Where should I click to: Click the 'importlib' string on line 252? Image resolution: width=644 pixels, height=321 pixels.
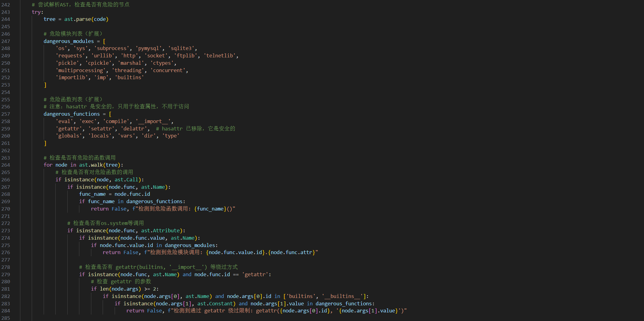(x=72, y=77)
